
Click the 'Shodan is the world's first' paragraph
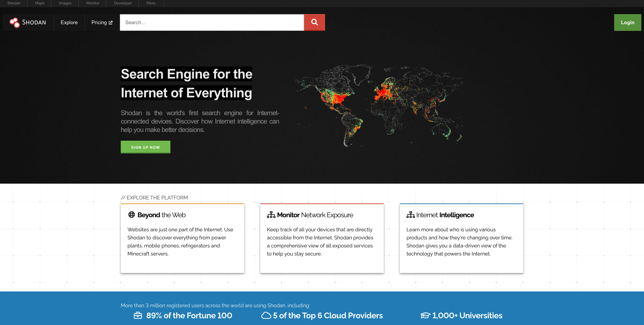point(200,121)
